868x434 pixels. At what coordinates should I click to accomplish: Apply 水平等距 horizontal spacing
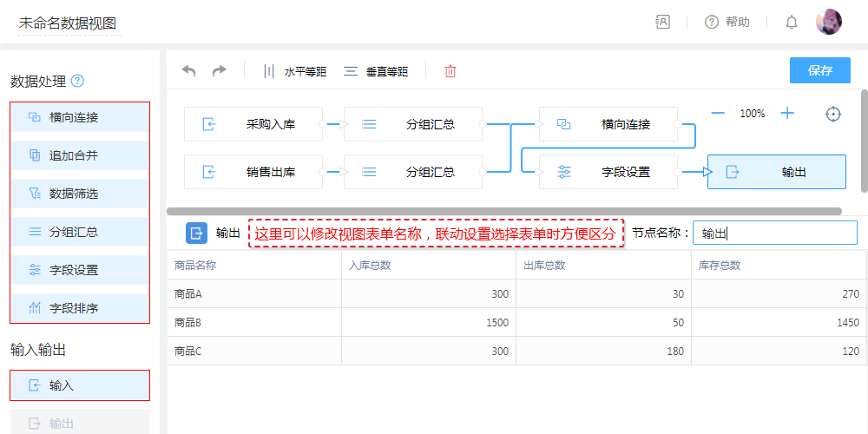pos(295,72)
